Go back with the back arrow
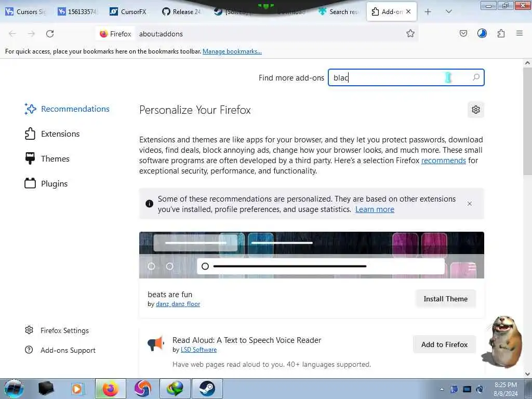The image size is (532, 399). [x=12, y=34]
